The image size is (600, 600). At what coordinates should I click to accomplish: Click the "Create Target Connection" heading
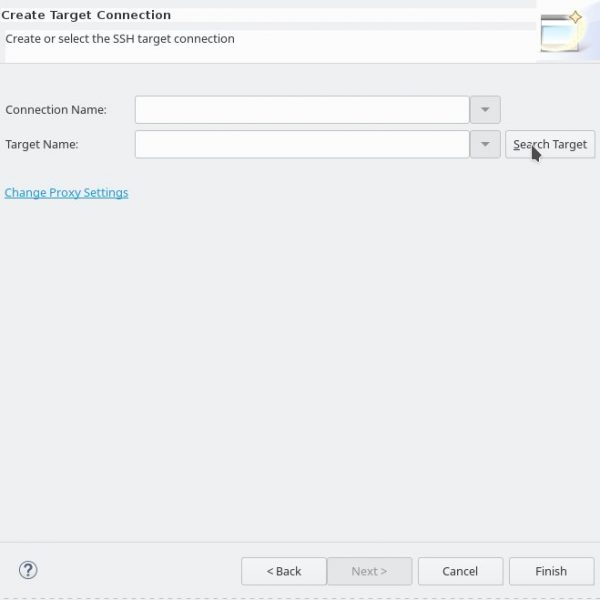(86, 15)
